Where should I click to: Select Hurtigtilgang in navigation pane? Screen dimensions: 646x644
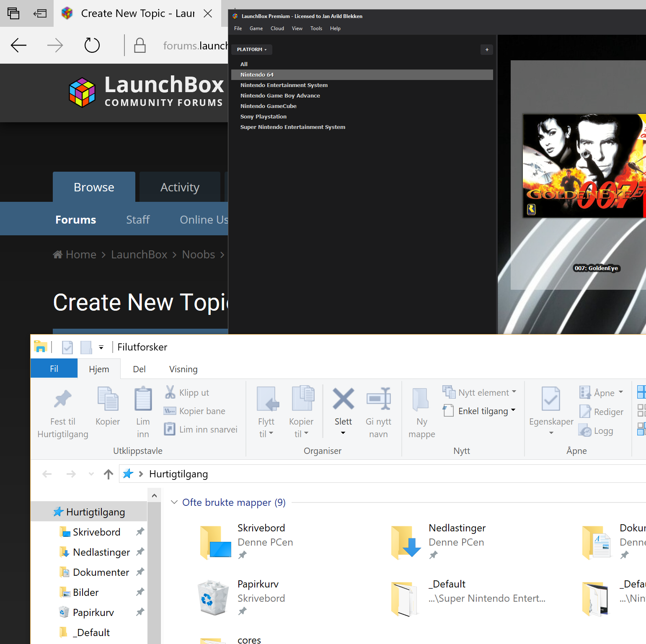(x=89, y=512)
